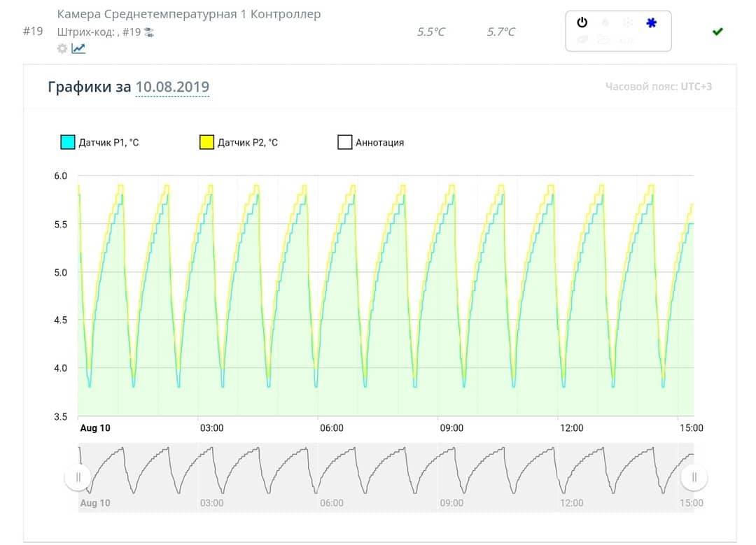Click main chart 03:00 axis label
This screenshot has height=545, width=756.
coord(211,428)
